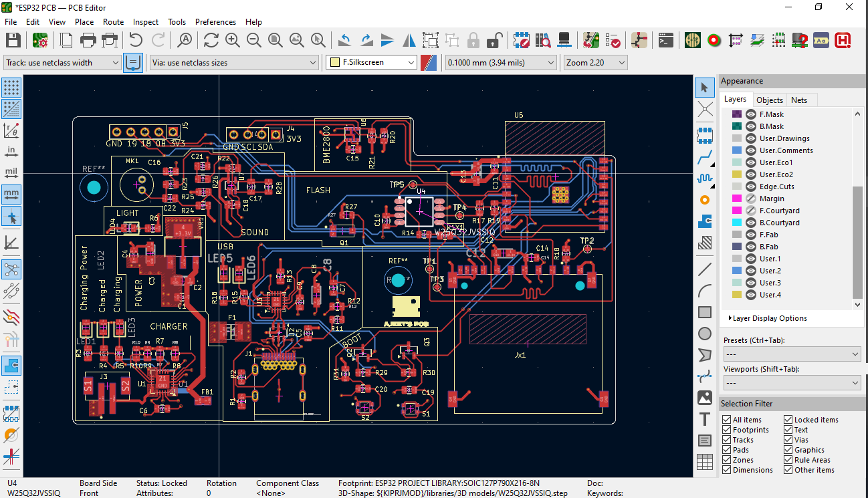This screenshot has width=868, height=498.
Task: Click the B.Courtyard layer color swatch
Action: tap(737, 223)
